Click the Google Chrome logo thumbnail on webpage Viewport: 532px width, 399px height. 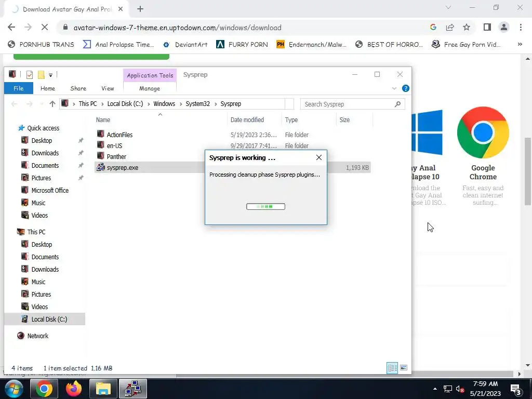click(x=483, y=132)
